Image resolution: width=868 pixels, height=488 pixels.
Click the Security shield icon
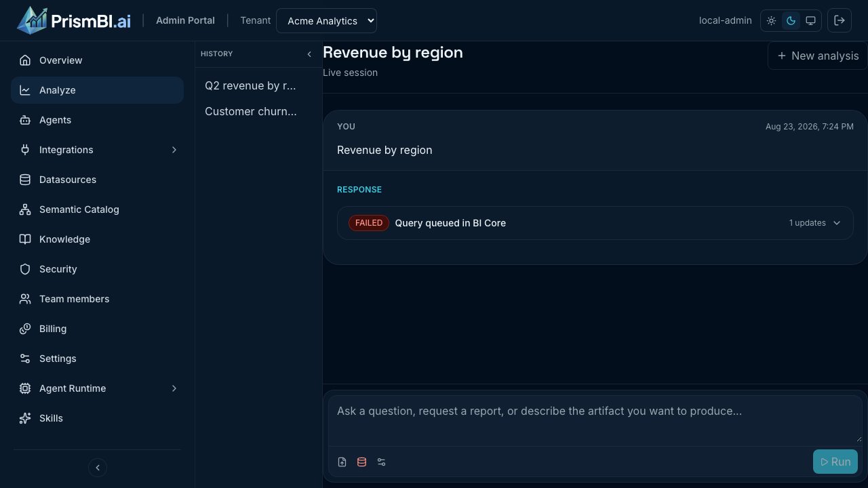pos(25,269)
